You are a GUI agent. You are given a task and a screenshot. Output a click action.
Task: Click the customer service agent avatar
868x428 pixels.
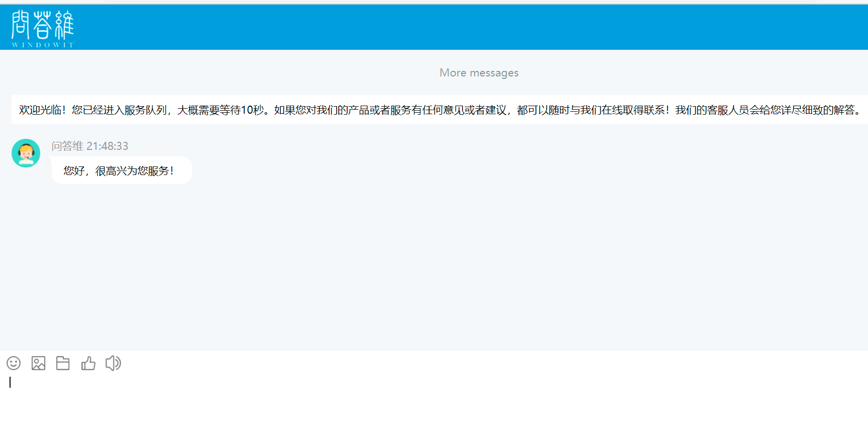(x=26, y=153)
